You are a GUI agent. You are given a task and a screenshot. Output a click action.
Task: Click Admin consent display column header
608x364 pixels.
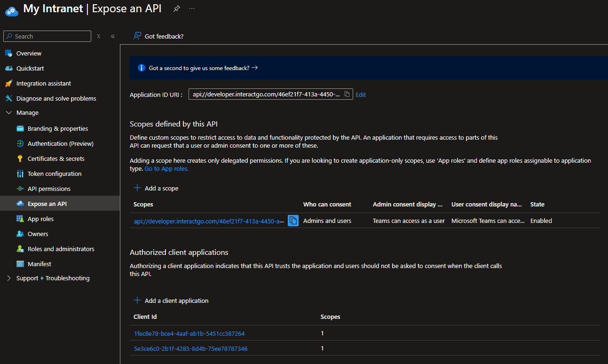tap(408, 204)
